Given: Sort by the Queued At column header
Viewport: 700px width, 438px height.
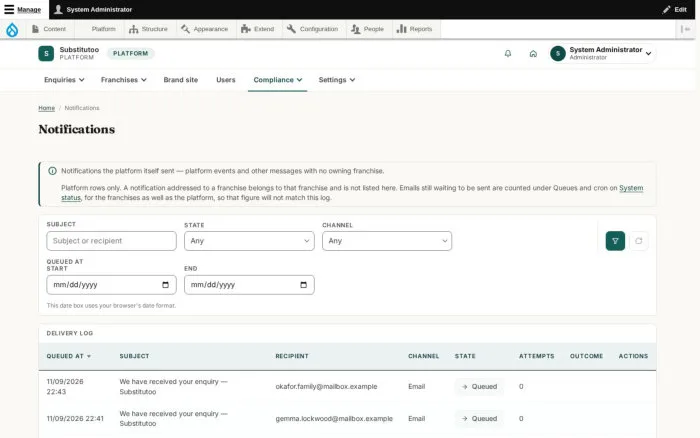Looking at the screenshot, I should pyautogui.click(x=68, y=356).
